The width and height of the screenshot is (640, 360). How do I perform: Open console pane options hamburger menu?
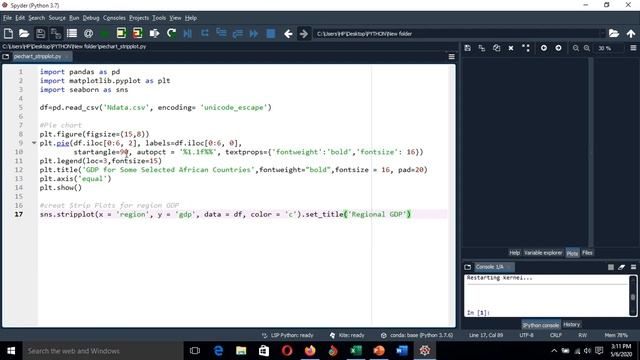tap(633, 267)
